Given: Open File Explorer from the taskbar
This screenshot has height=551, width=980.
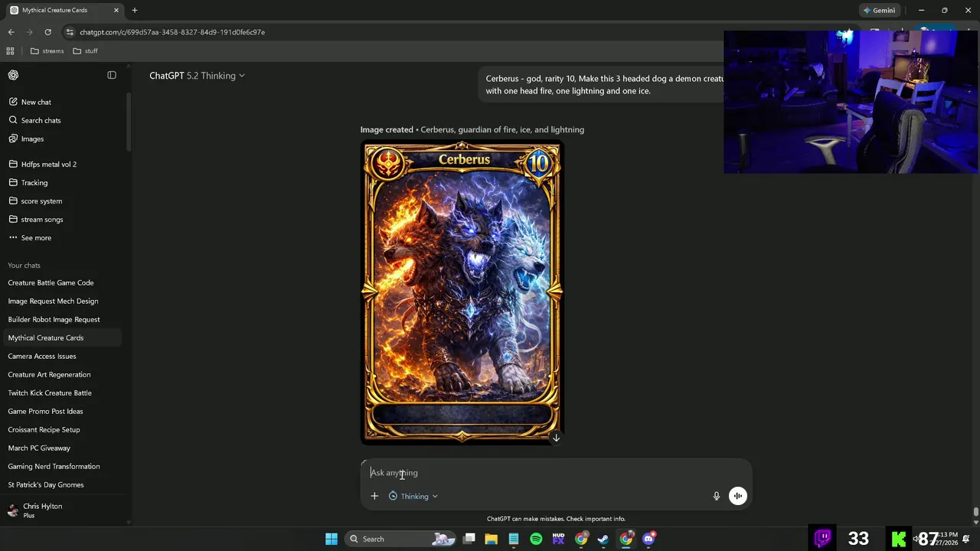Looking at the screenshot, I should click(492, 539).
